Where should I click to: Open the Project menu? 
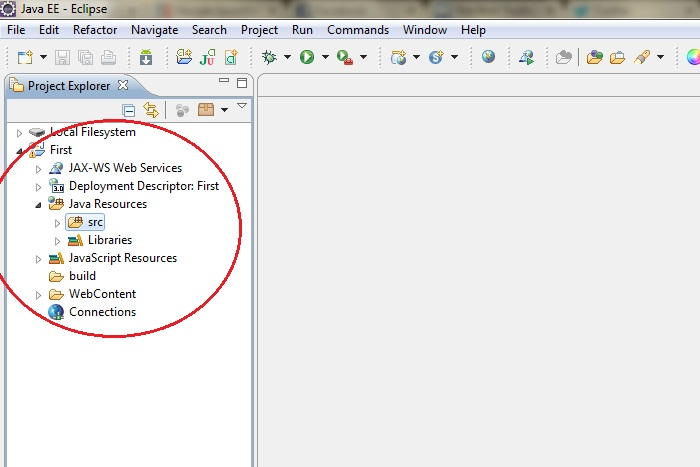259,30
